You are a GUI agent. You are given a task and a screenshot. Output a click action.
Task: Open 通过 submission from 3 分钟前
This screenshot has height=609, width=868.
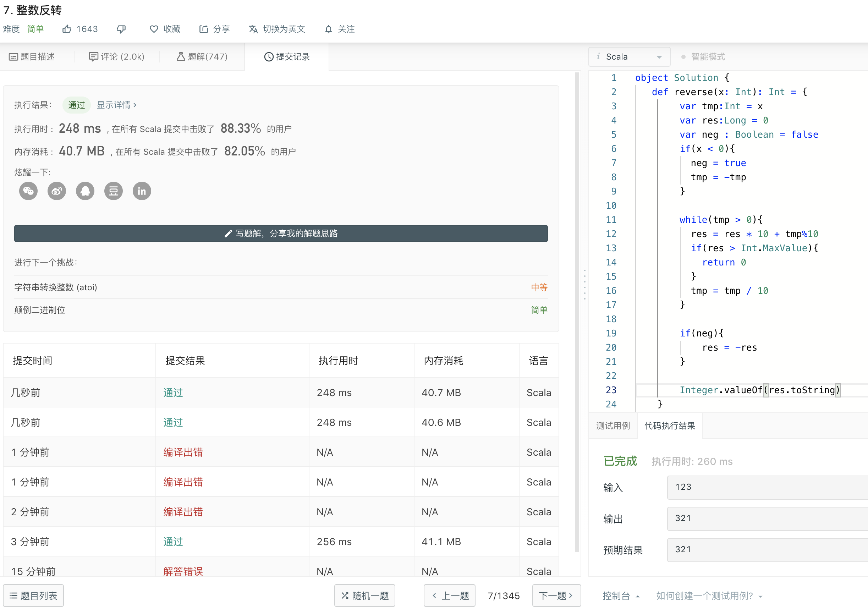pos(173,542)
